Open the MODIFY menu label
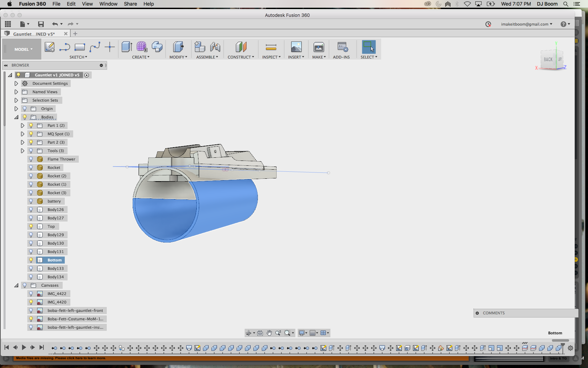 (x=178, y=57)
